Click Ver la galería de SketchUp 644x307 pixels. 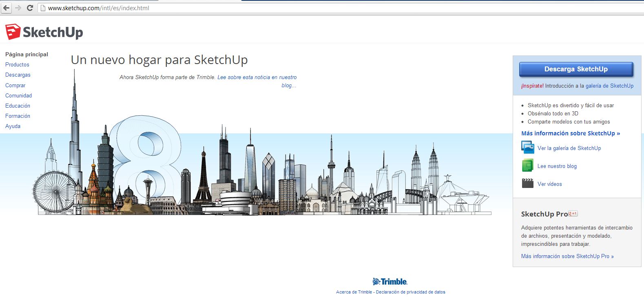point(569,148)
